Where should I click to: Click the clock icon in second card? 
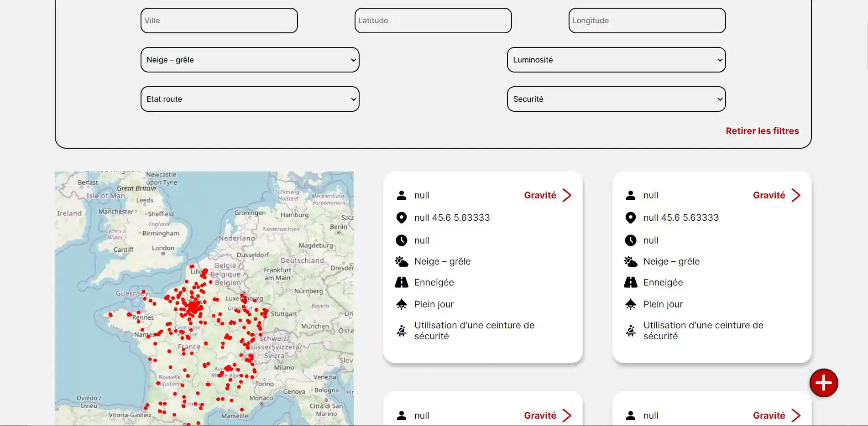(631, 240)
